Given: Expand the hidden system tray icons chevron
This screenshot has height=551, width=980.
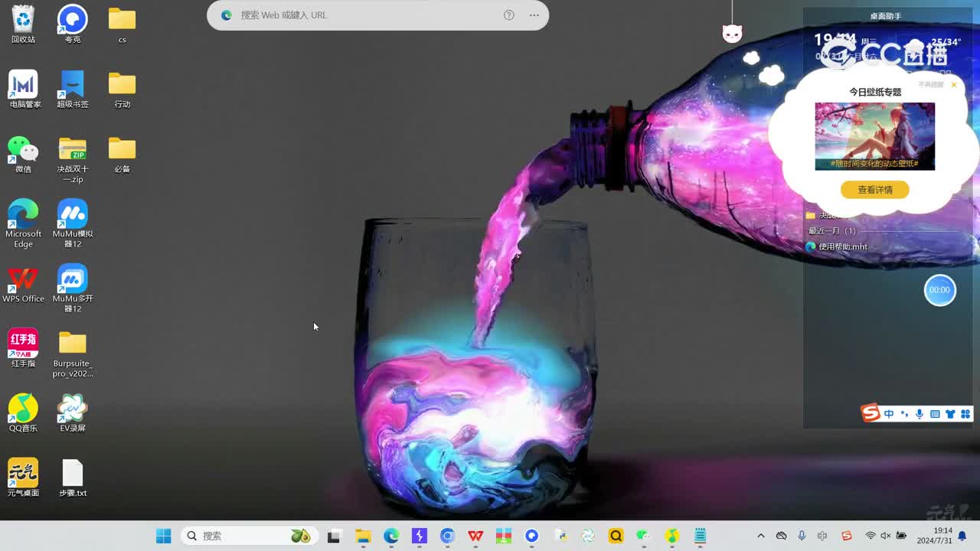Looking at the screenshot, I should click(760, 536).
